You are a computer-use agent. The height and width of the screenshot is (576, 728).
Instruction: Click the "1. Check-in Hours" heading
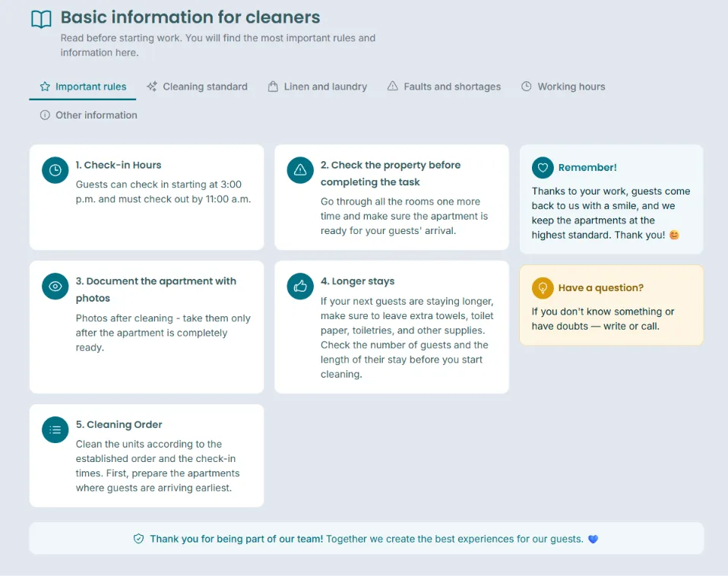pyautogui.click(x=119, y=165)
